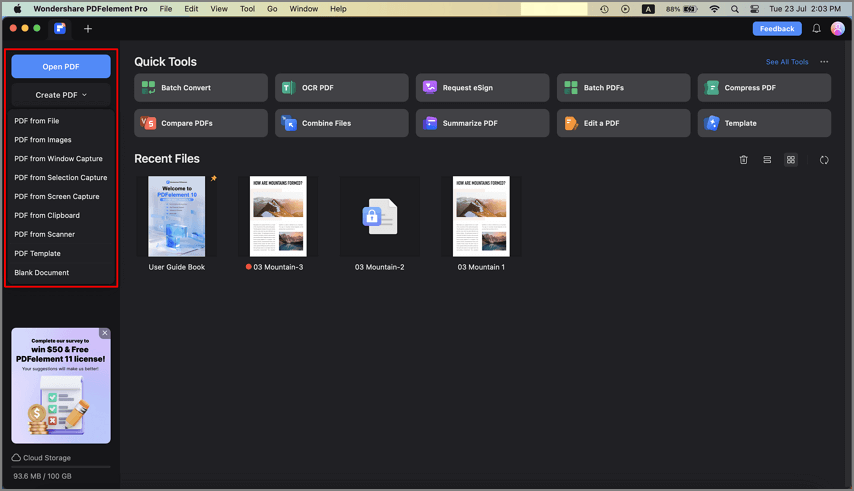
Task: Choose PDF from Selection Capture
Action: (61, 177)
